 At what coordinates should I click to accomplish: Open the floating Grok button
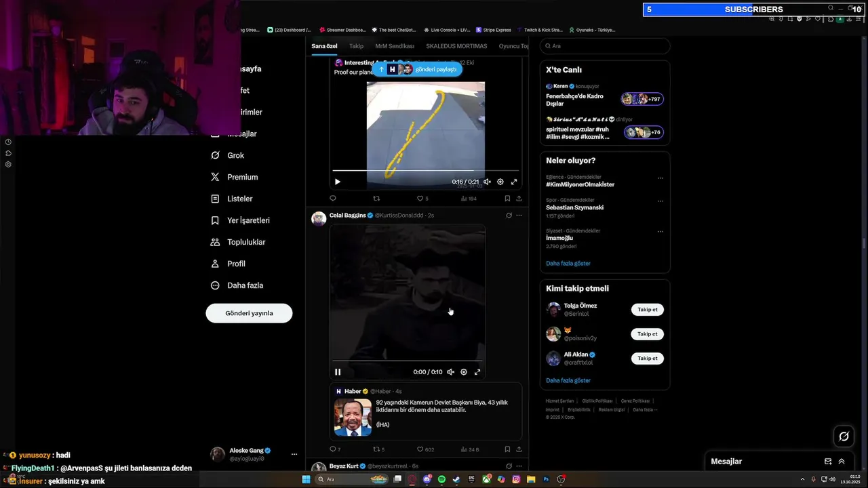point(844,436)
